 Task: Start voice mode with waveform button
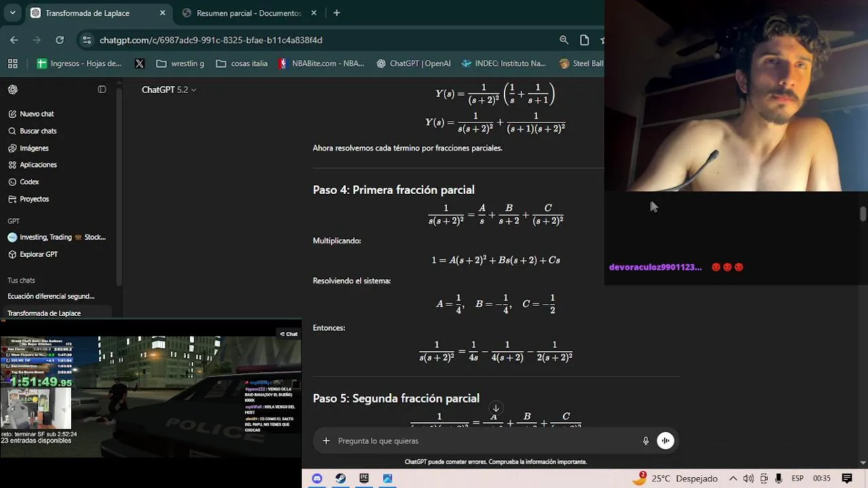[x=665, y=441]
